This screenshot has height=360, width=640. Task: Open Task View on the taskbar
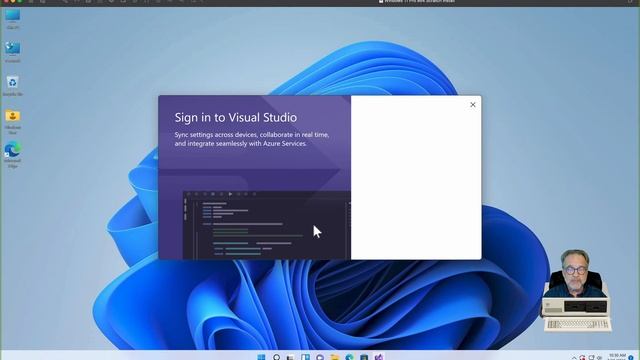291,357
